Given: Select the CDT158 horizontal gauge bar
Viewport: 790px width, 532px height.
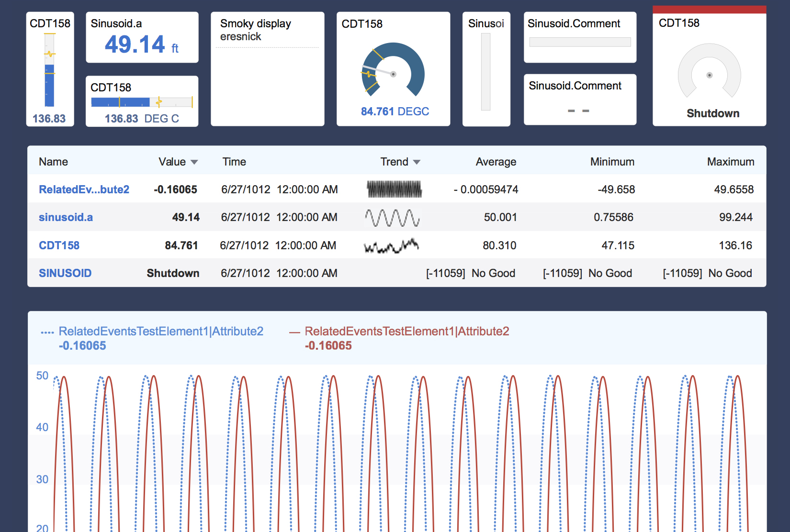Looking at the screenshot, I should (142, 102).
